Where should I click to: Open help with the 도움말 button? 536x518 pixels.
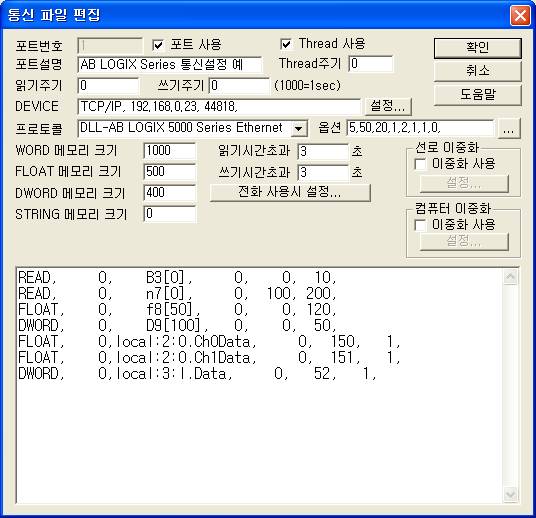(x=478, y=95)
